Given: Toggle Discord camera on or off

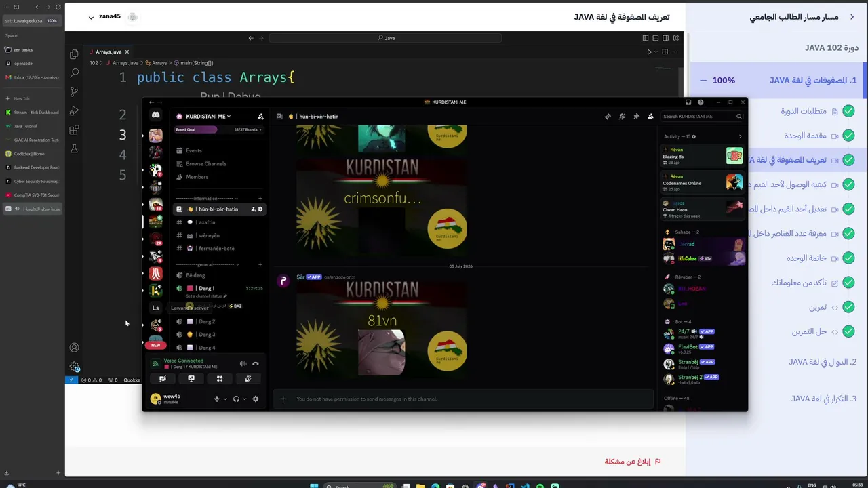Looking at the screenshot, I should click(163, 379).
